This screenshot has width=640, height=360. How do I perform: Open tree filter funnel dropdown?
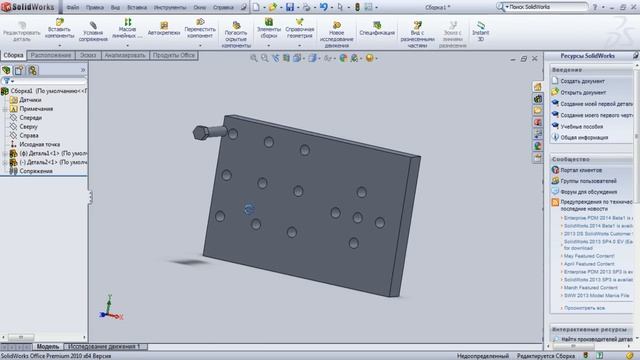8,81
